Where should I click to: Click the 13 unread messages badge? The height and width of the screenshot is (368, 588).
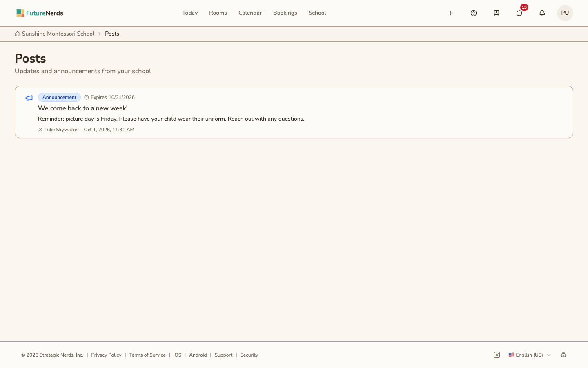coord(524,7)
